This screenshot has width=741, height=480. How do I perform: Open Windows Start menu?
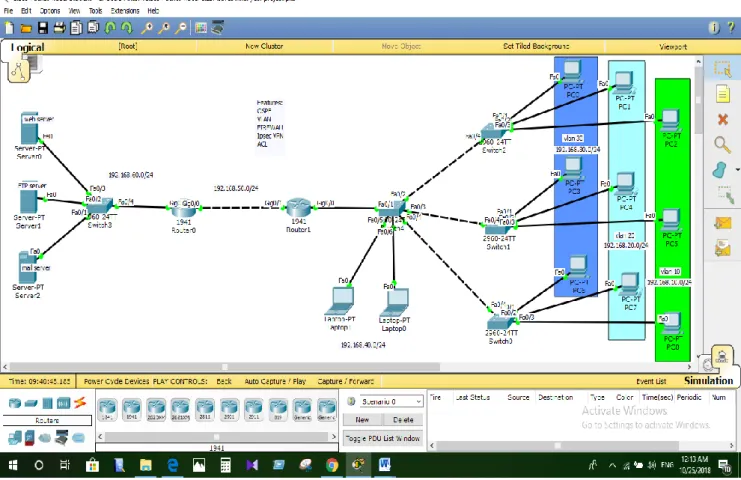click(x=13, y=466)
